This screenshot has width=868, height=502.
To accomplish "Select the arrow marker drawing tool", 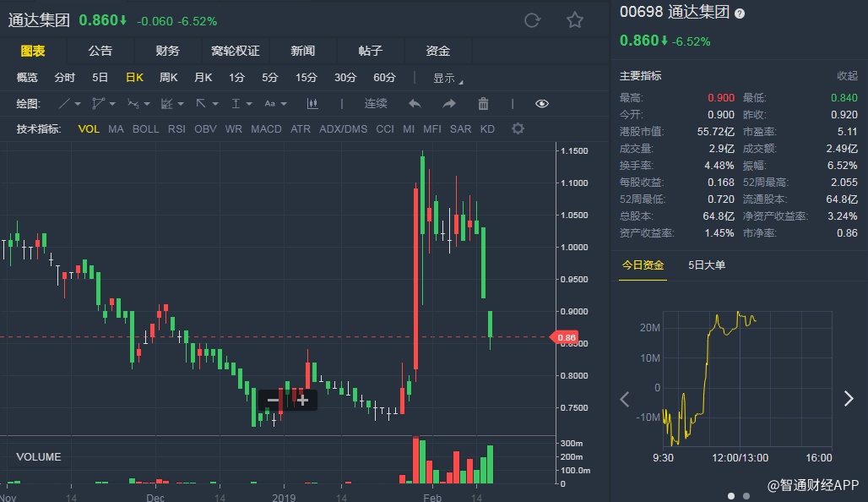I will click(x=201, y=104).
